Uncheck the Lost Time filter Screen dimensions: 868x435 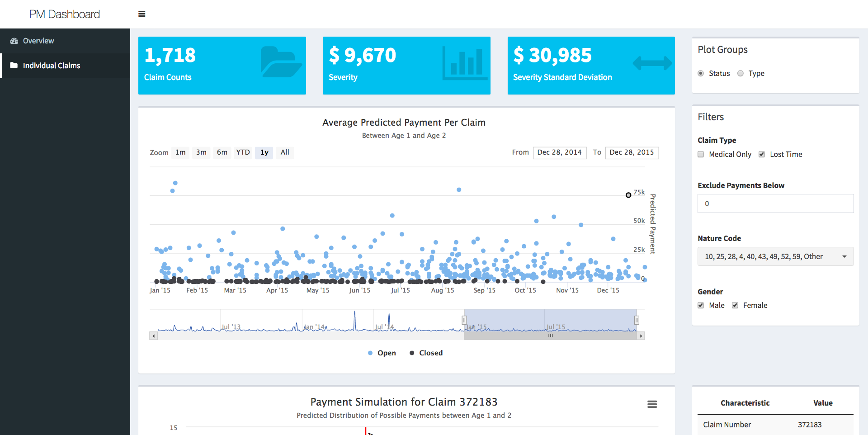click(x=761, y=154)
